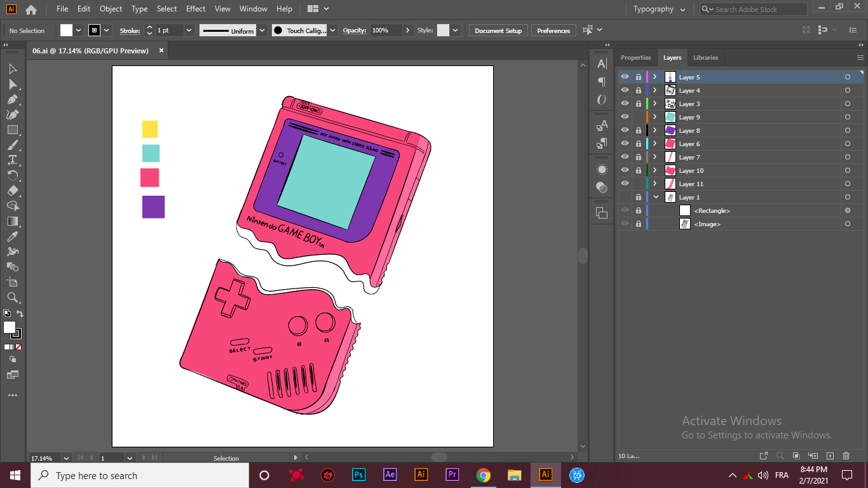
Task: Choose the Zoom magnifier tool
Action: pyautogui.click(x=13, y=297)
